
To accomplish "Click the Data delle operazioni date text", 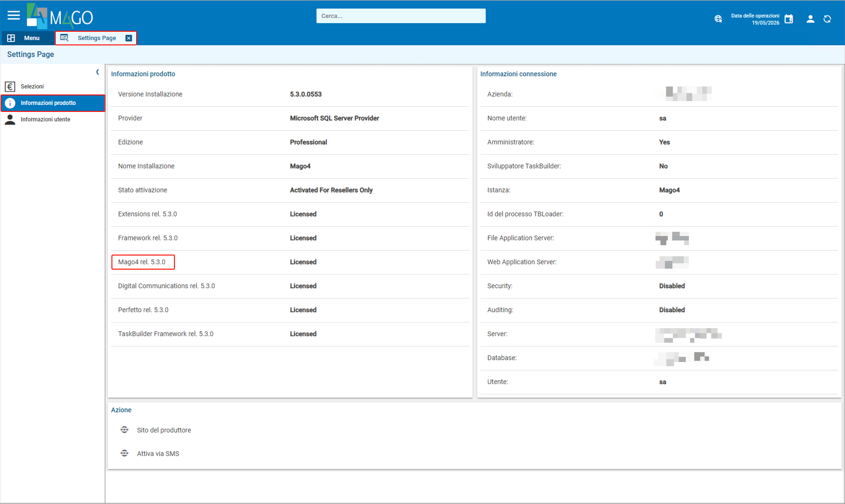I will coord(755,19).
